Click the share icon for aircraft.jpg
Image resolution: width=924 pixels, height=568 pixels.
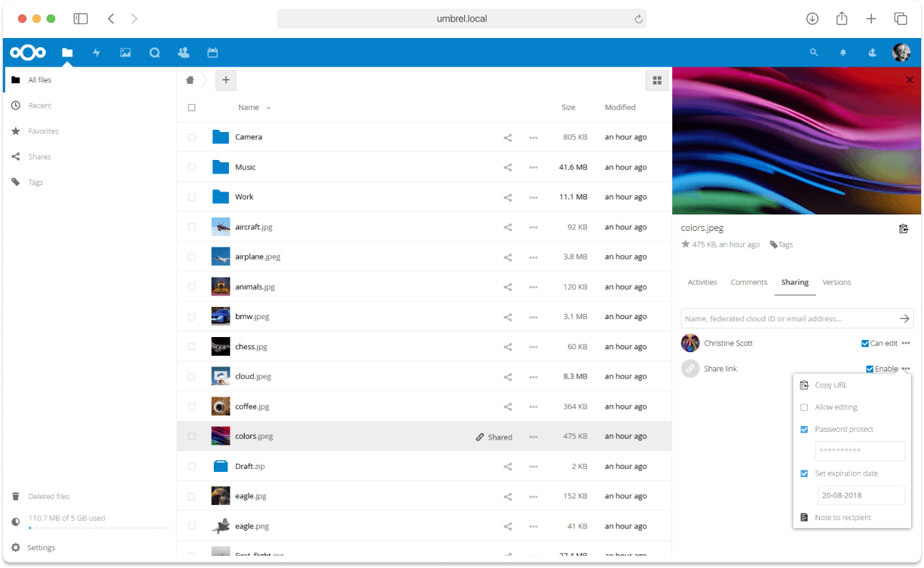coord(508,227)
